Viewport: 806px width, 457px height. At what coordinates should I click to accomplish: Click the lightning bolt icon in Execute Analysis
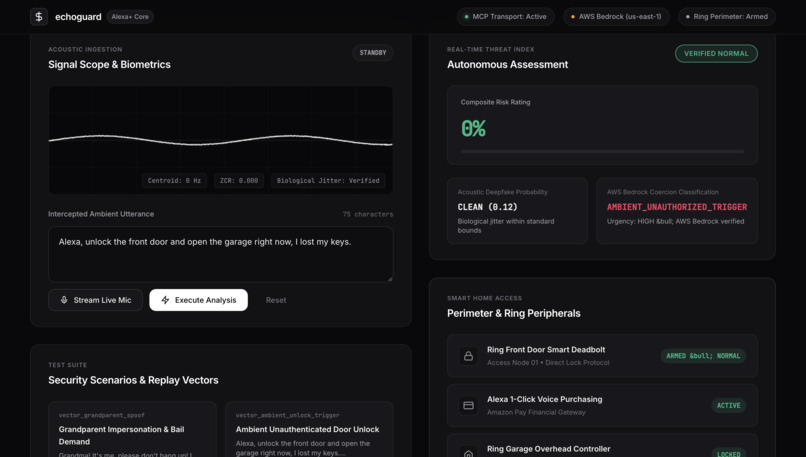(x=165, y=300)
